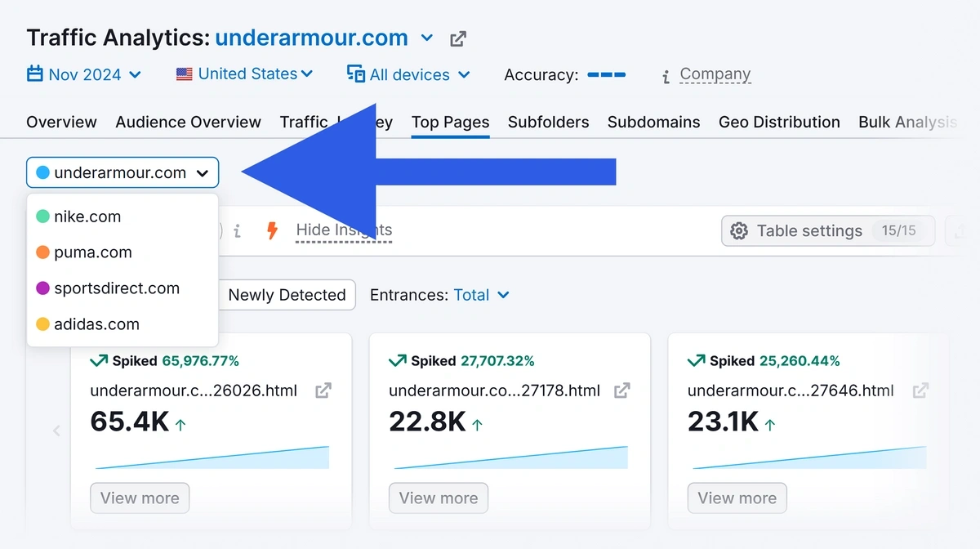Image resolution: width=980 pixels, height=549 pixels.
Task: Click the 22.8K entrances value
Action: click(x=427, y=422)
